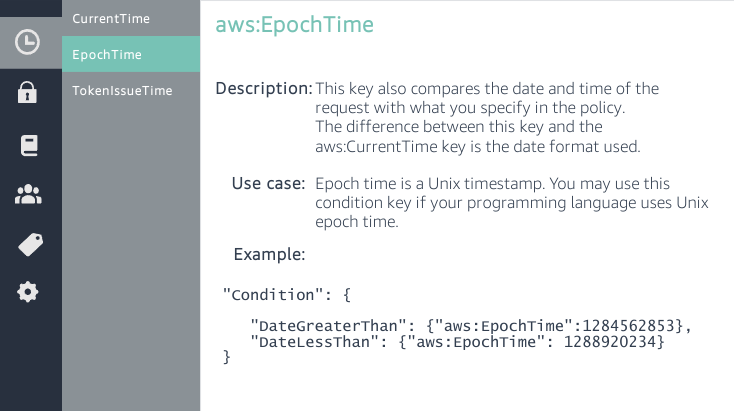Open the TokenIssueTime entry
This screenshot has width=734, height=411.
122,90
